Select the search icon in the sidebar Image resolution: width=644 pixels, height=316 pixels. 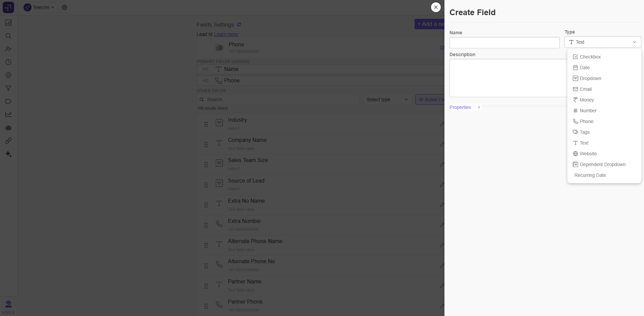coord(8,36)
